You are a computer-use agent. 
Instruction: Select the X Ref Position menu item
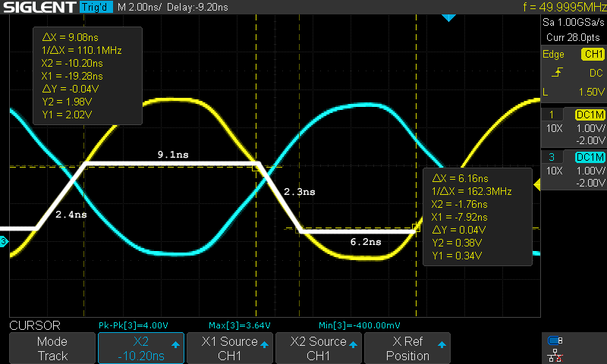click(407, 348)
